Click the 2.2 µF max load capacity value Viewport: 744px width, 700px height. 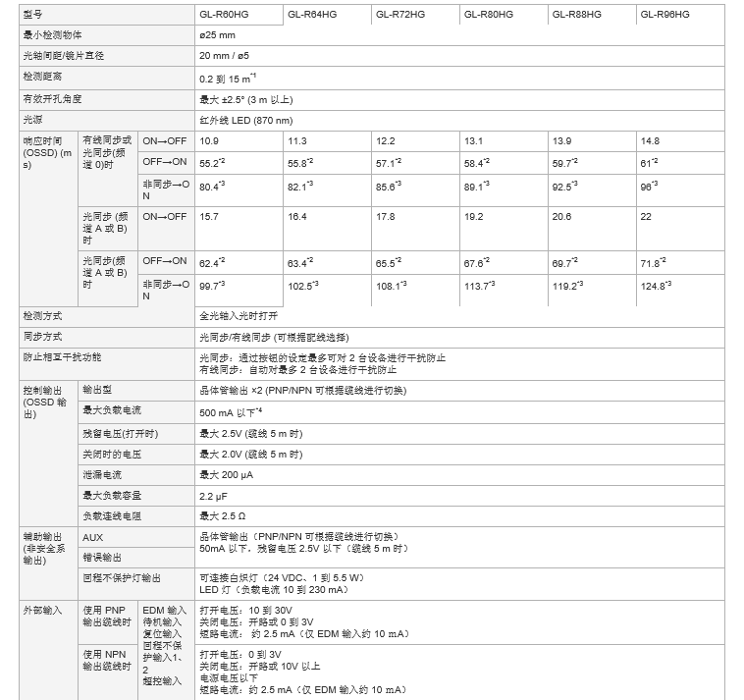click(214, 495)
